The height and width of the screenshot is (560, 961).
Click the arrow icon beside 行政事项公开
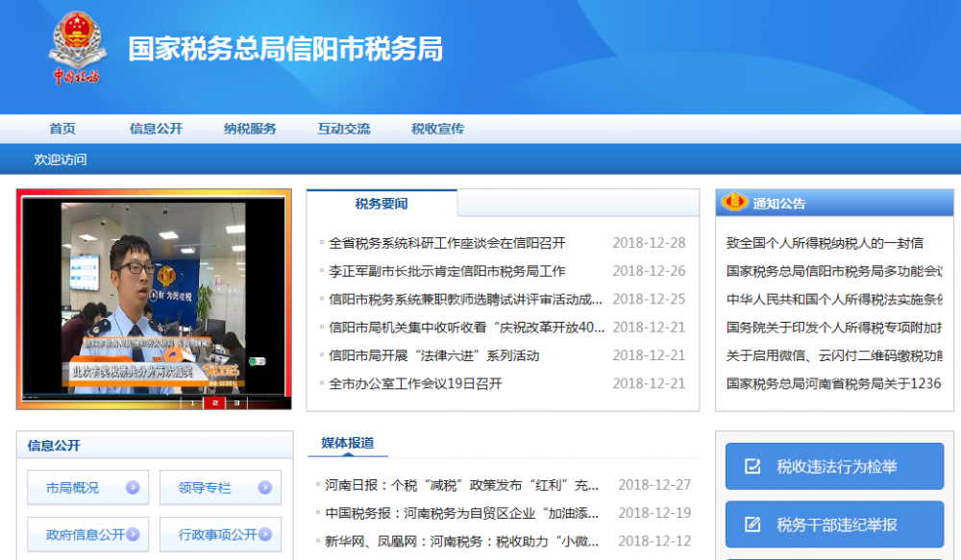(265, 534)
